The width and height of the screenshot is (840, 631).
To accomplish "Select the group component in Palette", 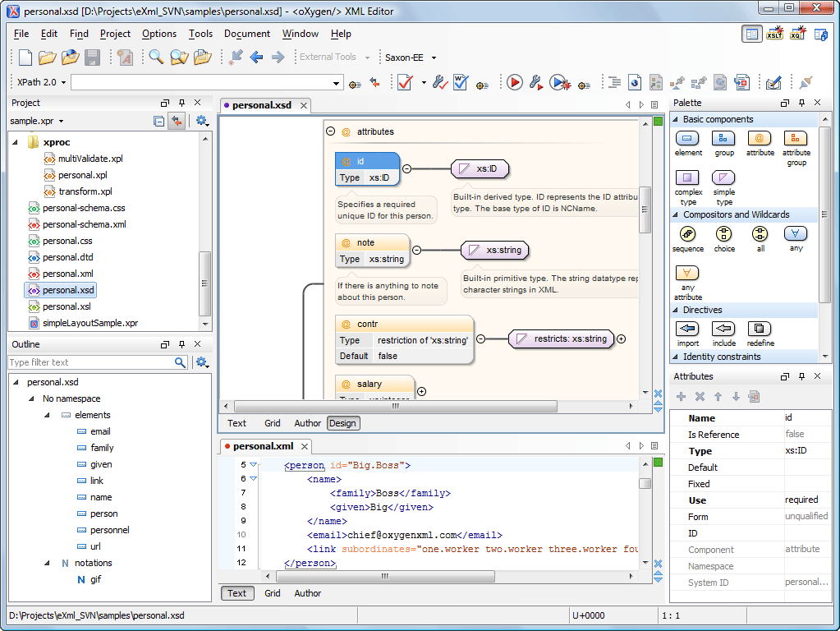I will point(723,143).
